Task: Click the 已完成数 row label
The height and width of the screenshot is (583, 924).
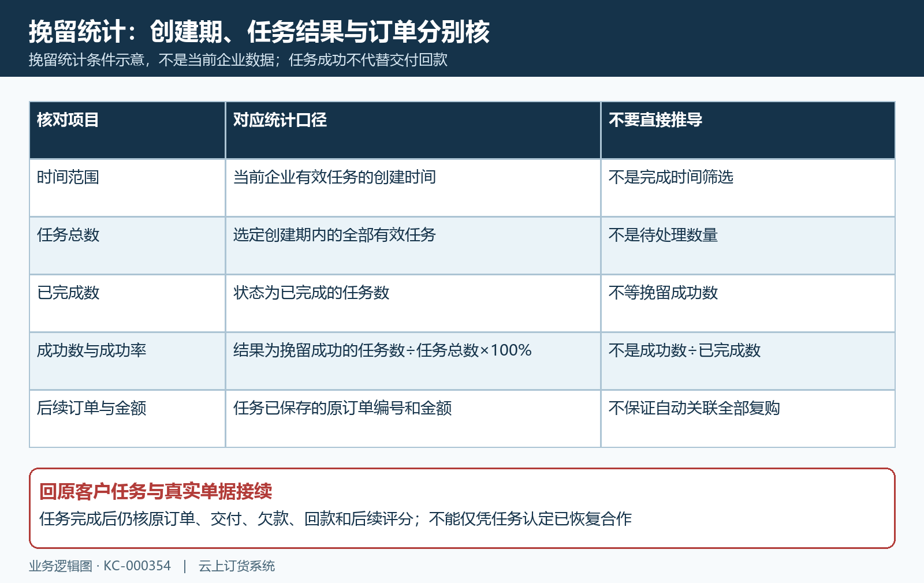Action: (68, 293)
